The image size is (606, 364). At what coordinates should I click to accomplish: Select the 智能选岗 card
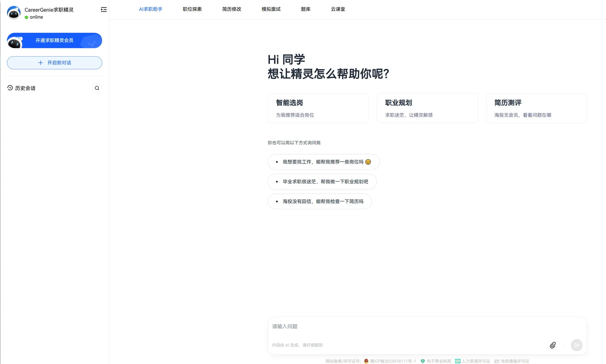[x=318, y=108]
